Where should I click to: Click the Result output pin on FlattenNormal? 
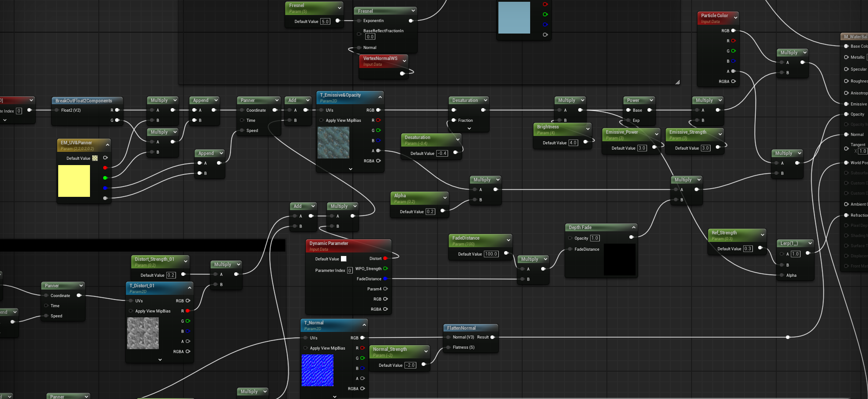(493, 337)
